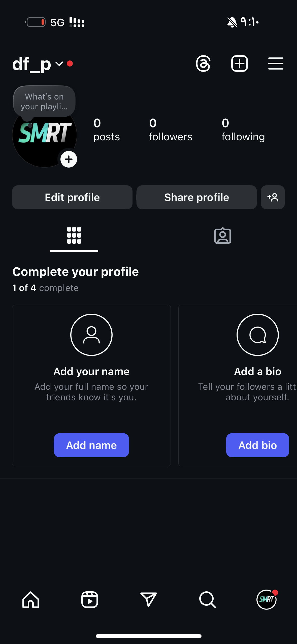The height and width of the screenshot is (644, 297).
Task: View the 0 followers count
Action: [171, 130]
